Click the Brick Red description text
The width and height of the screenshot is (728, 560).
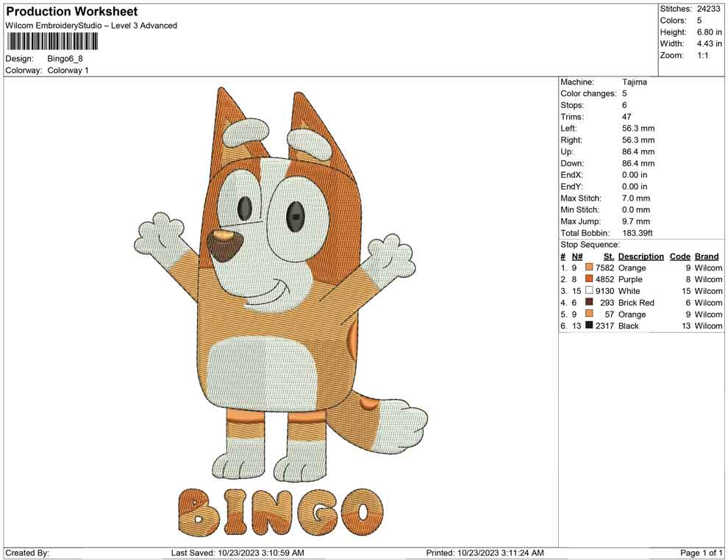tap(636, 303)
